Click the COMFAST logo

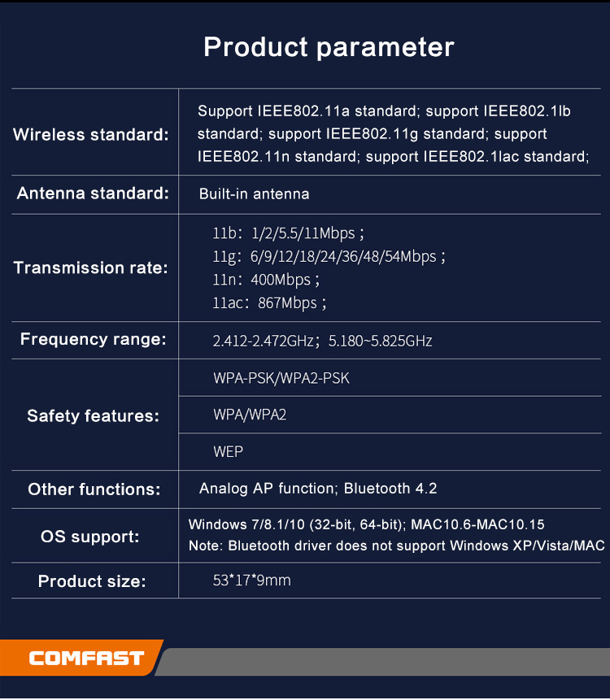(x=86, y=658)
